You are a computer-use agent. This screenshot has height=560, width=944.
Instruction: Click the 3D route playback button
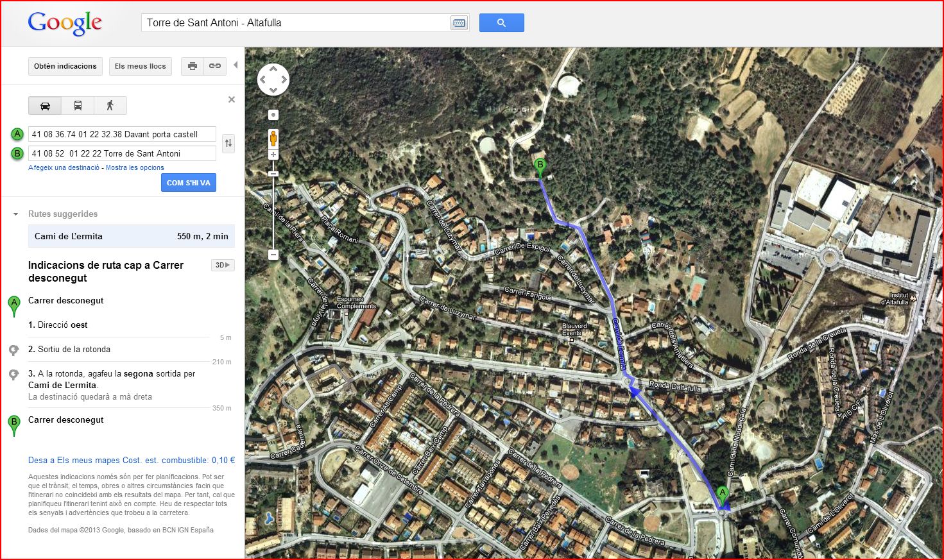point(222,265)
